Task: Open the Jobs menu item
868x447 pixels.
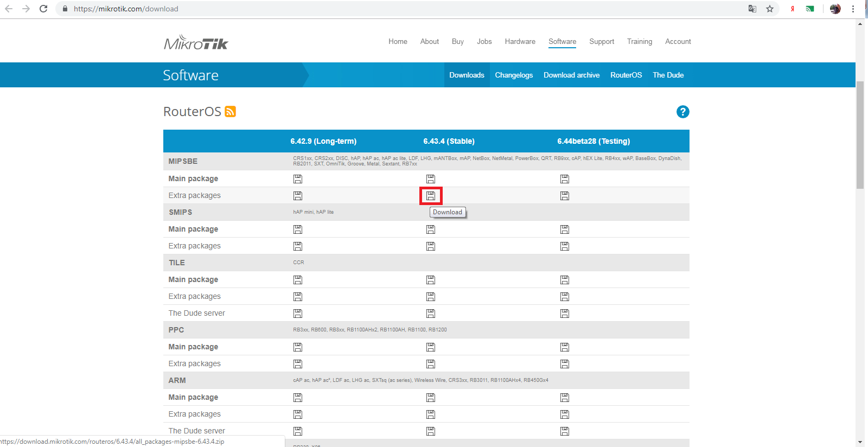Action: click(x=484, y=41)
